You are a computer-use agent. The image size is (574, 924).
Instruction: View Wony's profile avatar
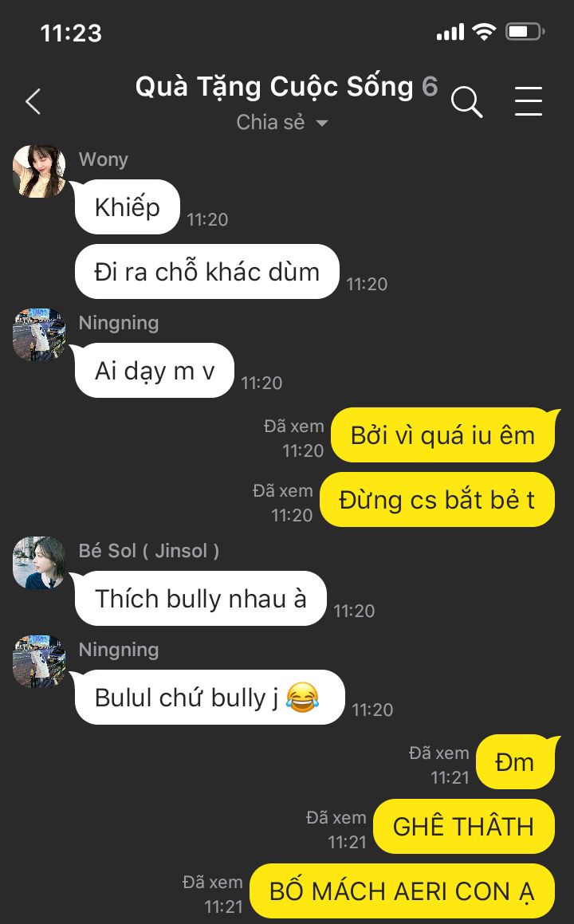click(x=39, y=171)
